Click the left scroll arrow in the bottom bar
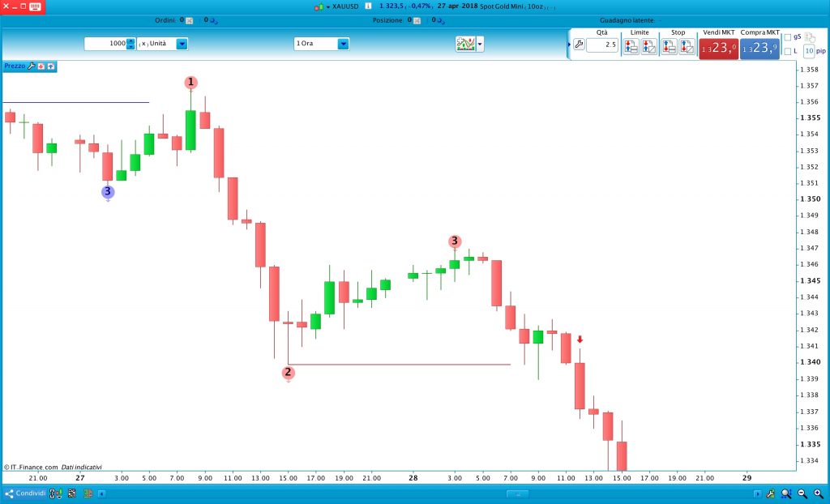The width and height of the screenshot is (830, 504). pos(101,493)
